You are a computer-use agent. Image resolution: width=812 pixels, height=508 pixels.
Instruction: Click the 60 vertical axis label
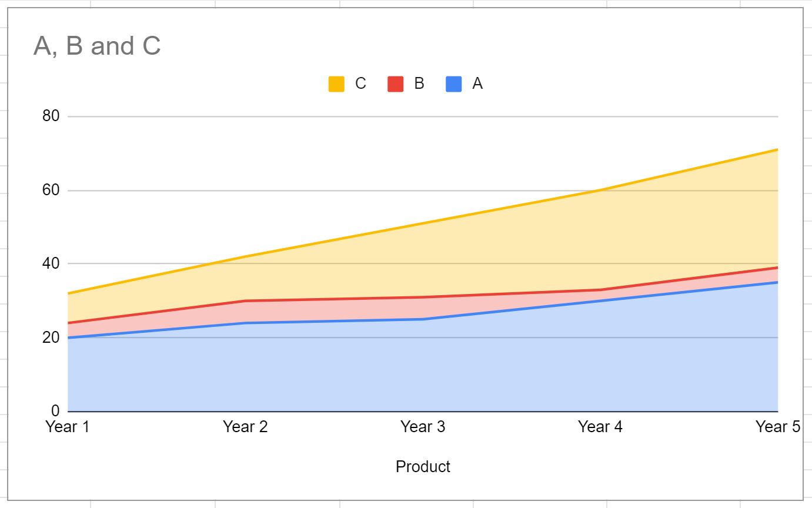point(51,190)
